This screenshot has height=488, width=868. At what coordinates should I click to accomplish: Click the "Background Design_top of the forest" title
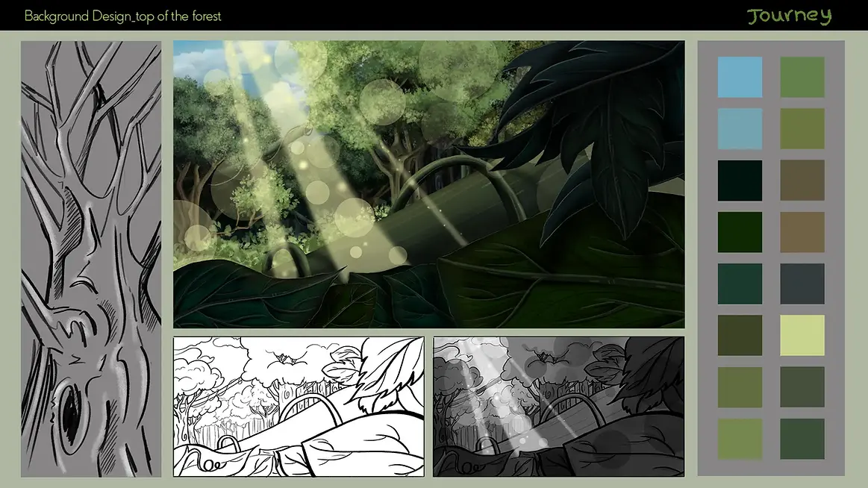pos(123,16)
